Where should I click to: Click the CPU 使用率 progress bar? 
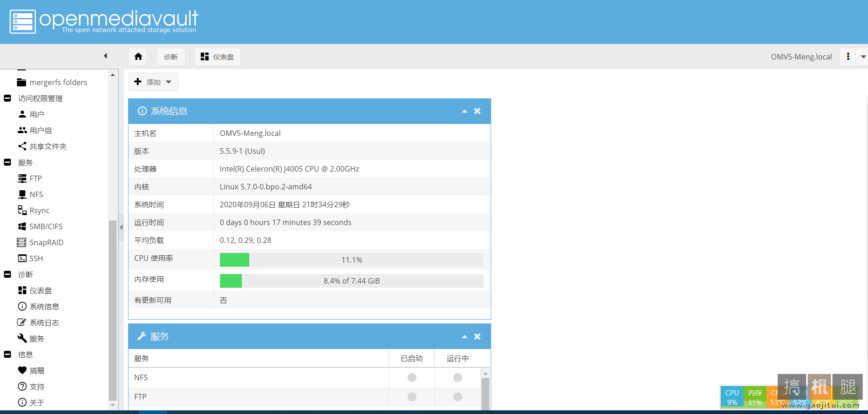(351, 260)
